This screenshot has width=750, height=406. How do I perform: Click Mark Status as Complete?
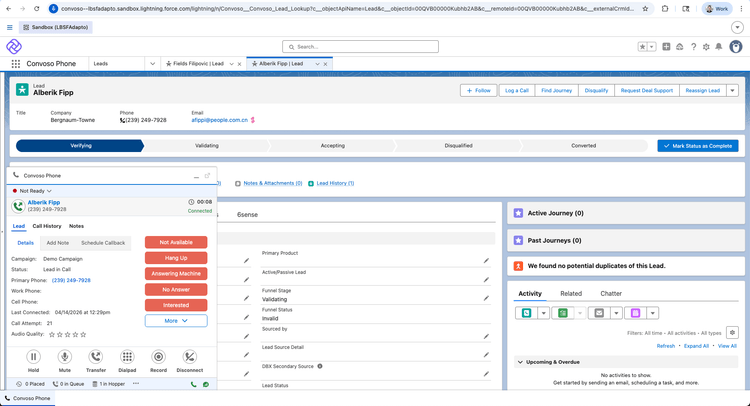[698, 146]
